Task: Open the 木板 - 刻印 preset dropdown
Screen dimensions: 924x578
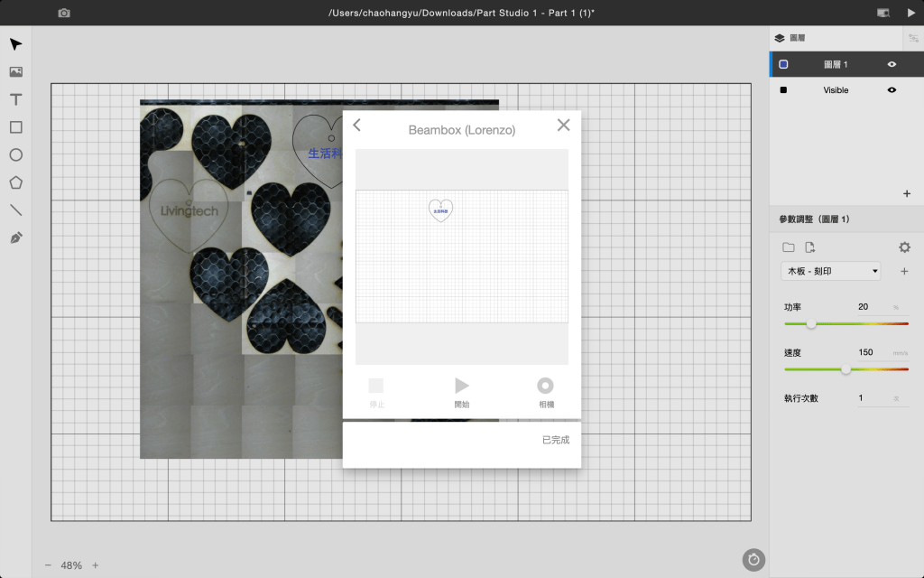Action: click(830, 271)
